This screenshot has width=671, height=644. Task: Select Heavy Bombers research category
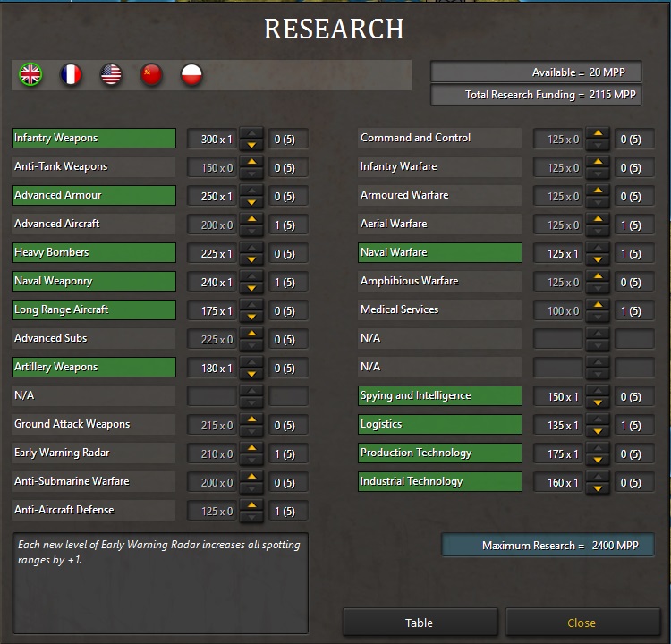[94, 253]
